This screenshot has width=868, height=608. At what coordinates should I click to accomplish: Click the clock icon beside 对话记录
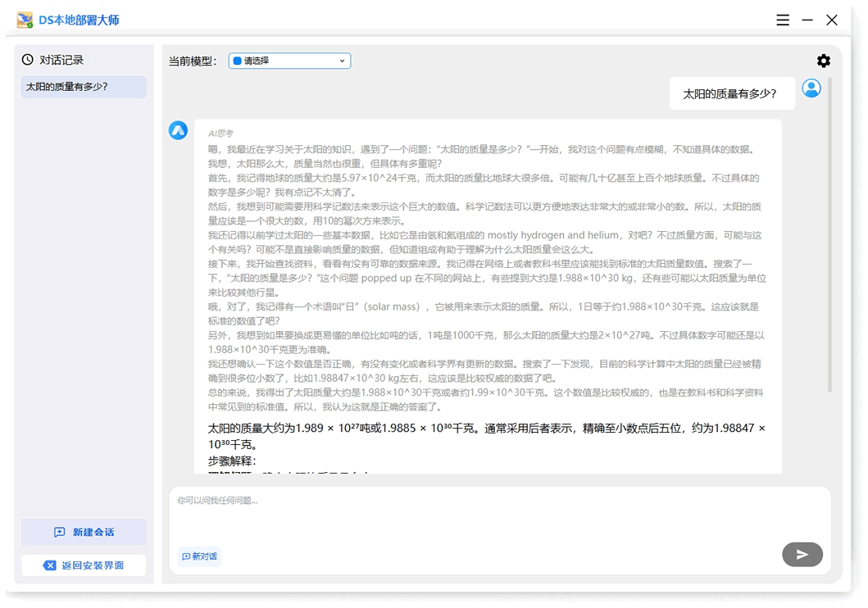(x=28, y=60)
